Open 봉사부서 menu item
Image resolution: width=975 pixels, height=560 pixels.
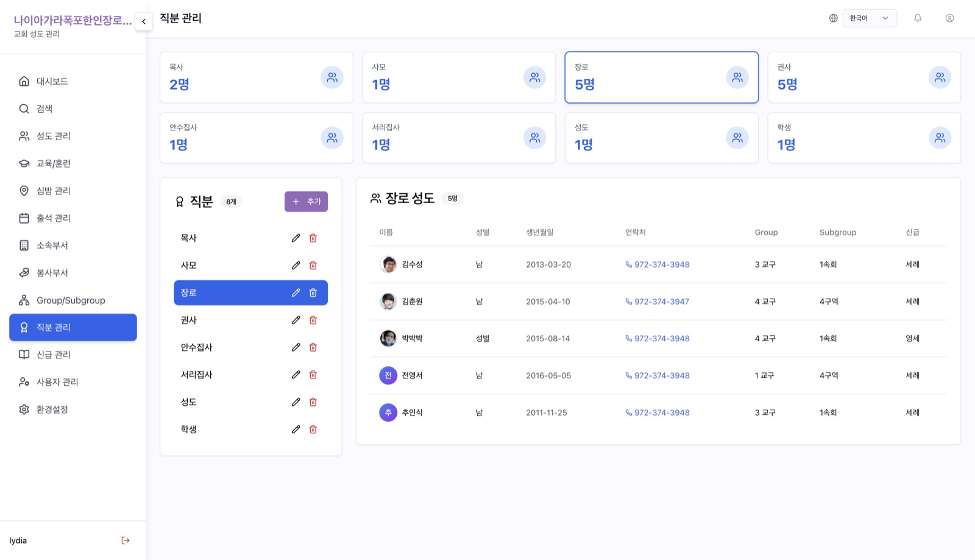point(73,272)
